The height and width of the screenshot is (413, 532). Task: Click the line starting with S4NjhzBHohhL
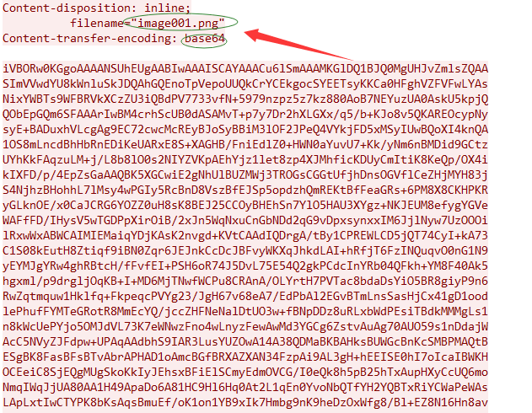pyautogui.click(x=245, y=190)
